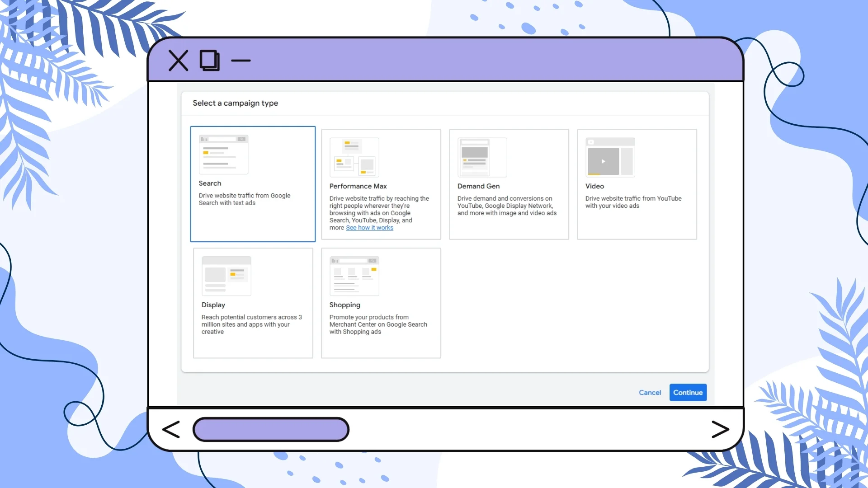Click the purple scrollbar pill
The image size is (868, 488).
tap(271, 429)
